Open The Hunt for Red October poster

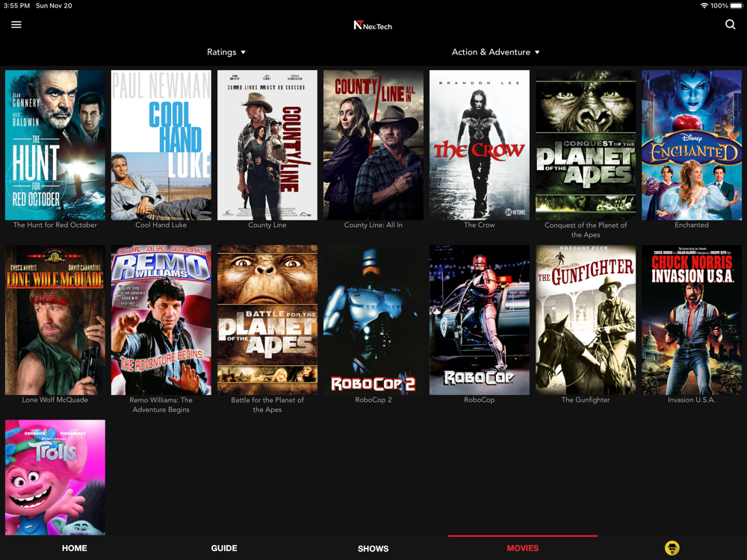point(55,146)
